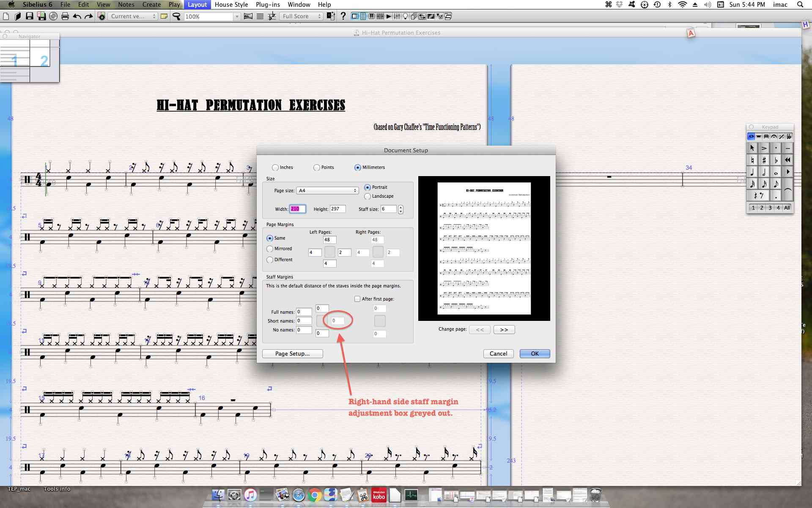Select the accent key on the Keypad
Screen dimensions: 812x508
click(764, 148)
